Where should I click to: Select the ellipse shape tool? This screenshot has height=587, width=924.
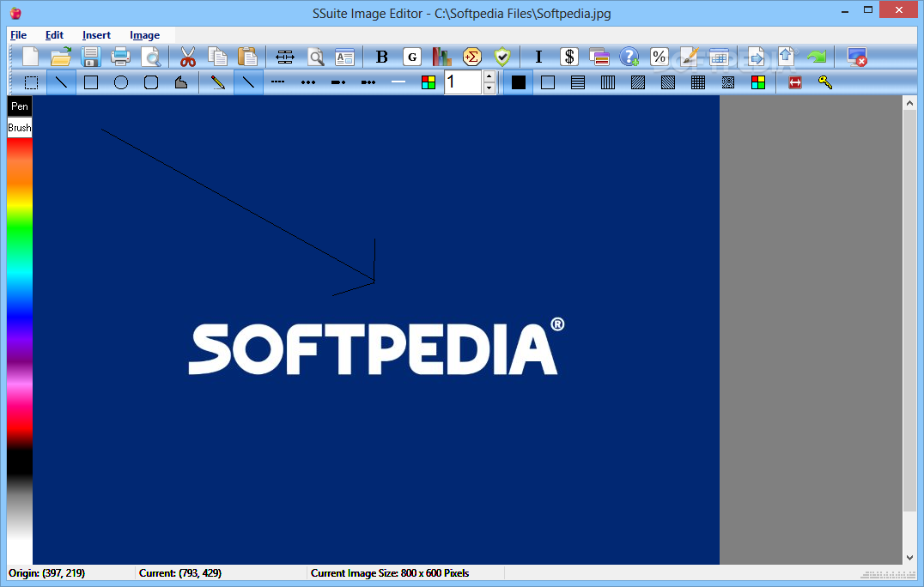pos(121,82)
